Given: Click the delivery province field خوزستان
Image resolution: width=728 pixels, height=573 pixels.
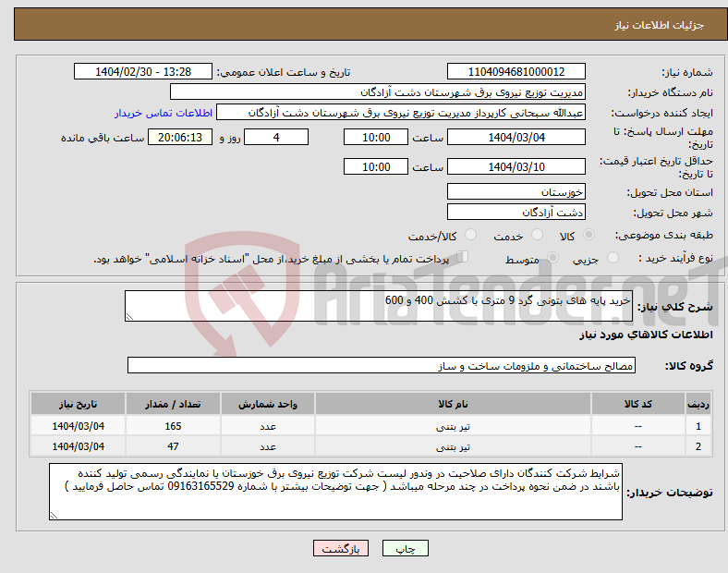Looking at the screenshot, I should pos(516,191).
